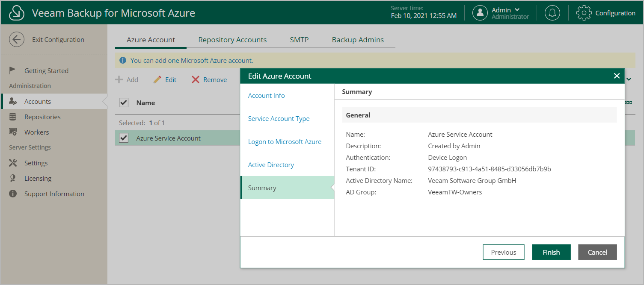Image resolution: width=644 pixels, height=285 pixels.
Task: Click the Licensing ribbon icon
Action: coord(13,178)
